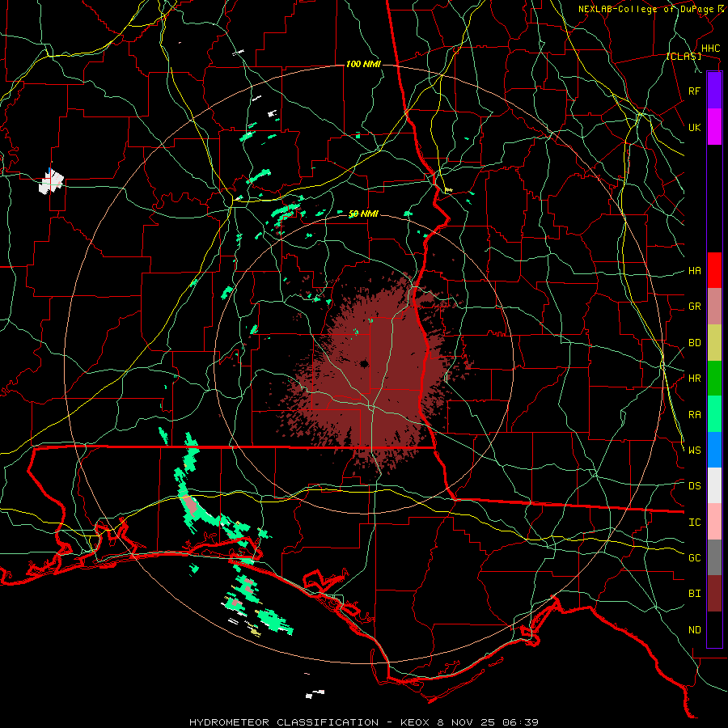Click the '50 NMI' range ring label
The width and height of the screenshot is (728, 728).
[363, 214]
